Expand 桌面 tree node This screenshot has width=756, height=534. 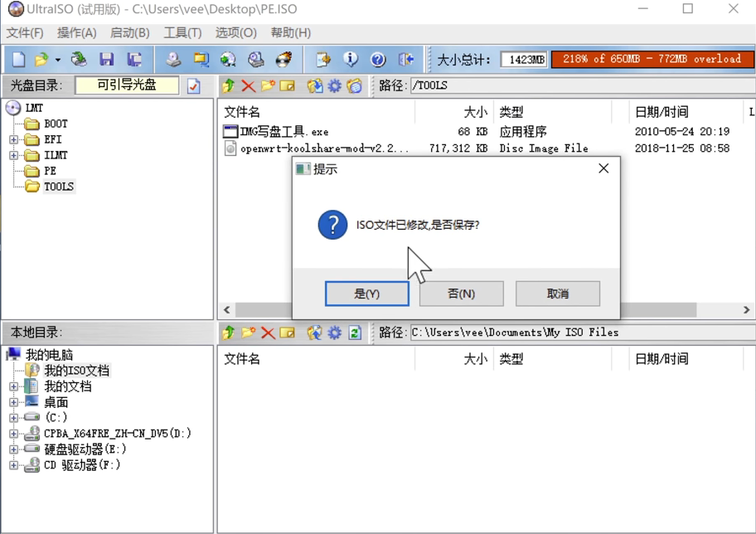click(13, 402)
